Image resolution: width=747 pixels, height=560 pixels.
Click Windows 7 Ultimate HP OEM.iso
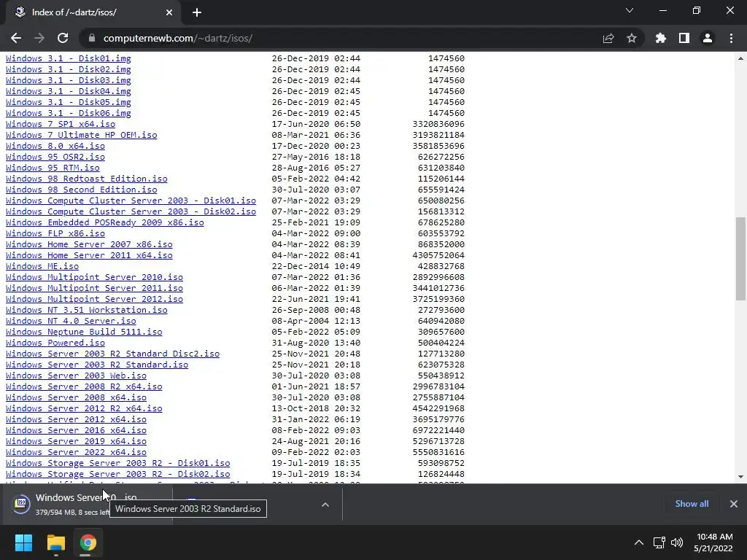pos(82,135)
